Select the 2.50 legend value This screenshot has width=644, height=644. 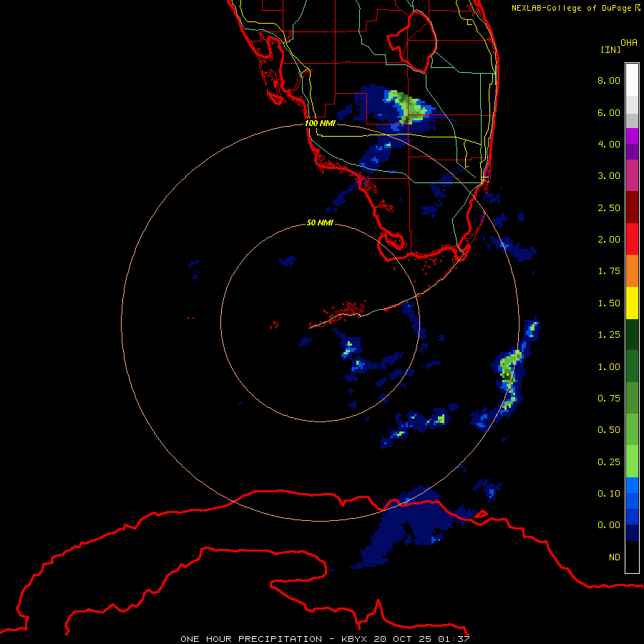608,208
